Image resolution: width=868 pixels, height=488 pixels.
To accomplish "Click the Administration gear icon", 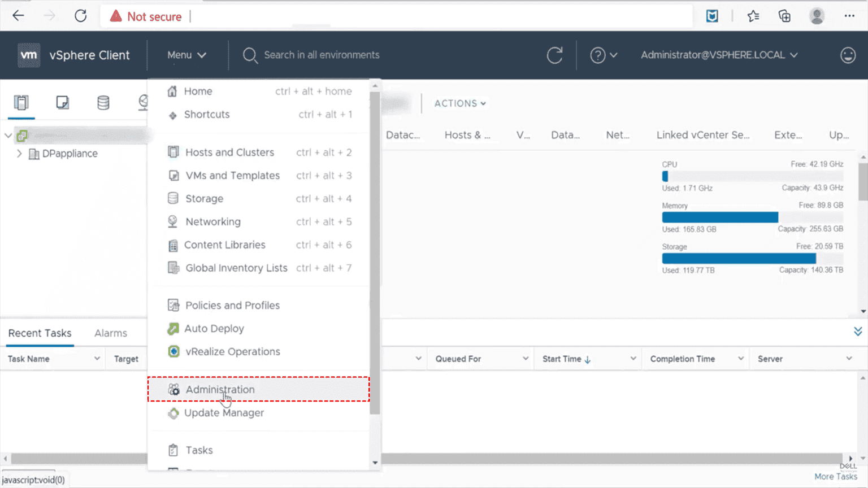I will (x=173, y=390).
